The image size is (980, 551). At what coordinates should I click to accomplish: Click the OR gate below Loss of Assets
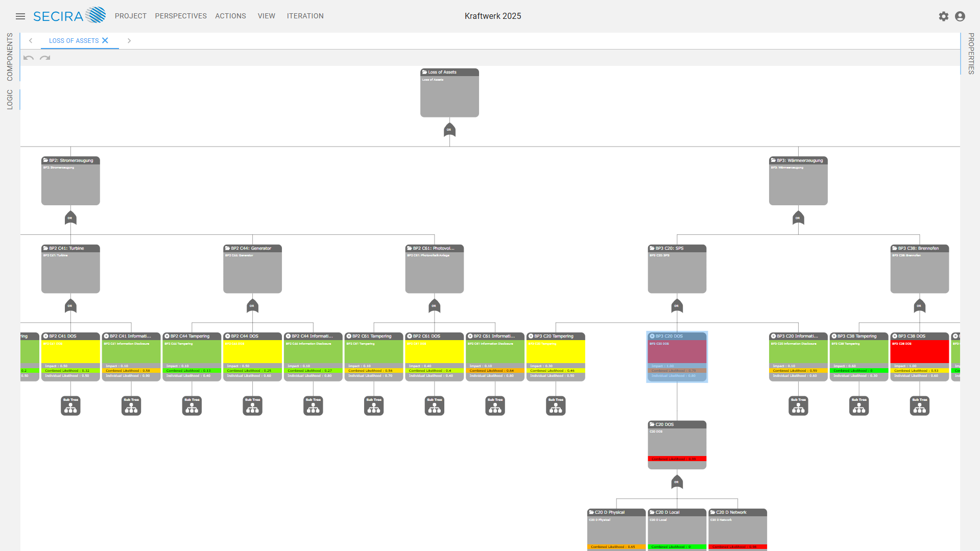pos(449,131)
